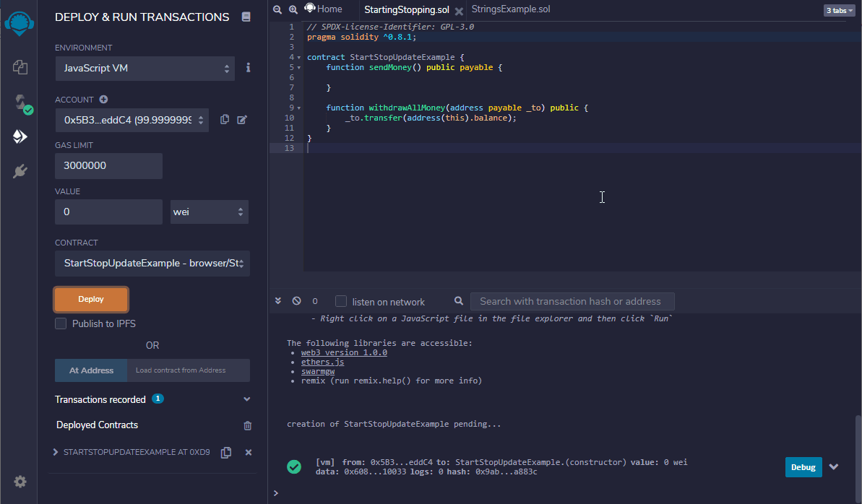Copy the selected account address
The width and height of the screenshot is (862, 504).
click(x=224, y=120)
